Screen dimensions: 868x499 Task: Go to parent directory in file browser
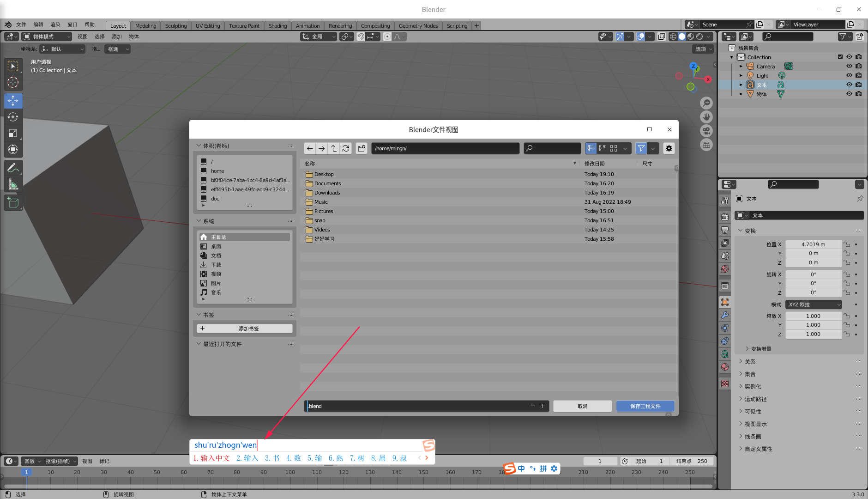[334, 148]
